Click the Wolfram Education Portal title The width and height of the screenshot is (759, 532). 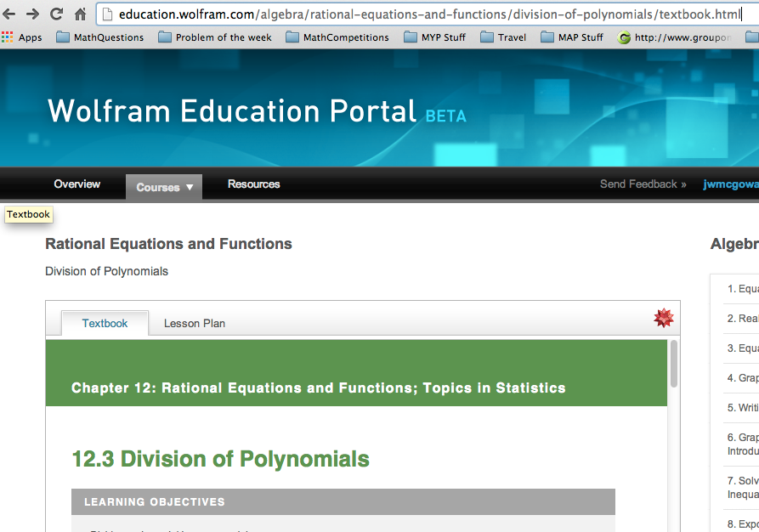coord(232,111)
